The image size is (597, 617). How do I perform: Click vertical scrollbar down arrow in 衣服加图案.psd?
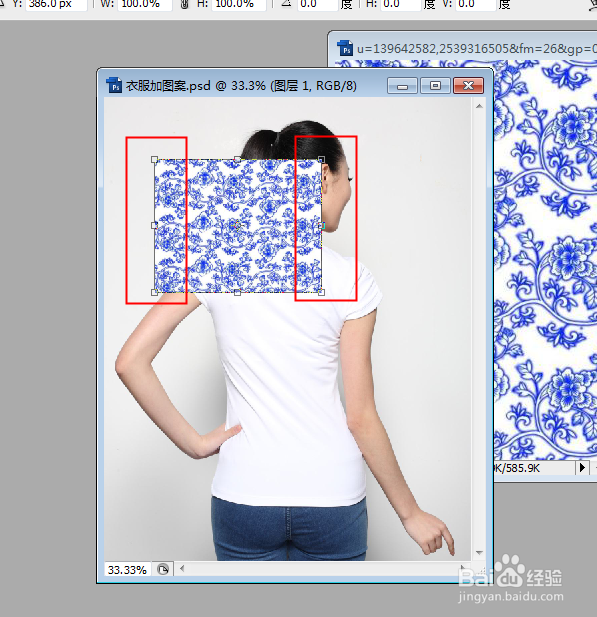[x=479, y=553]
